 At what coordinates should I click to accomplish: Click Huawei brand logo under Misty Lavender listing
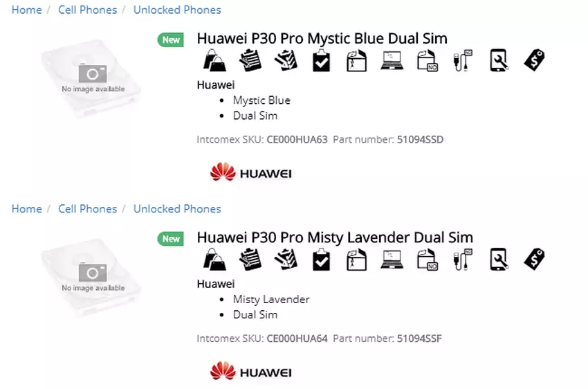250,372
